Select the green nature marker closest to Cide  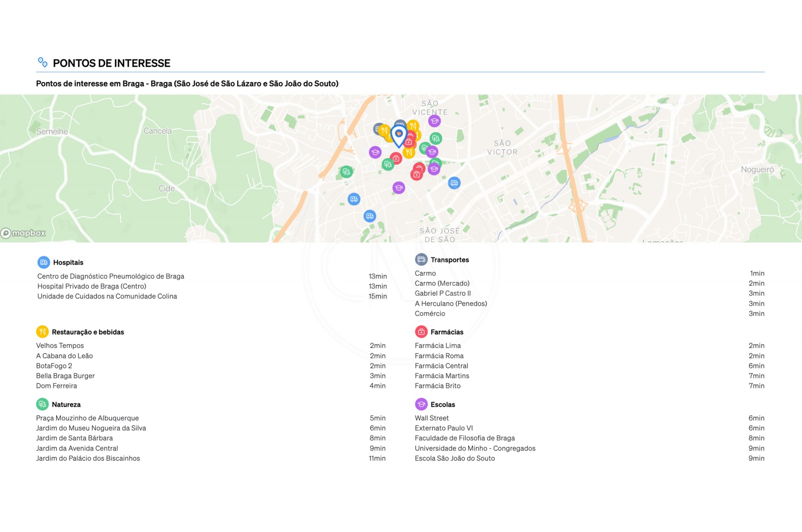(346, 172)
